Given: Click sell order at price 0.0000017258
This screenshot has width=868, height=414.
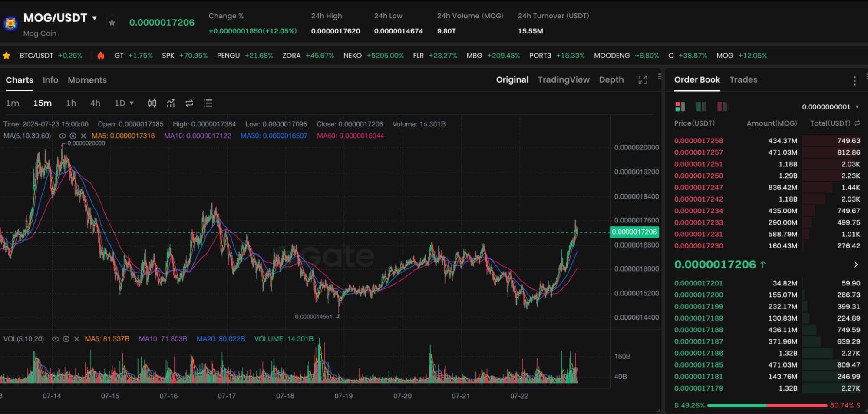Looking at the screenshot, I should [x=767, y=141].
